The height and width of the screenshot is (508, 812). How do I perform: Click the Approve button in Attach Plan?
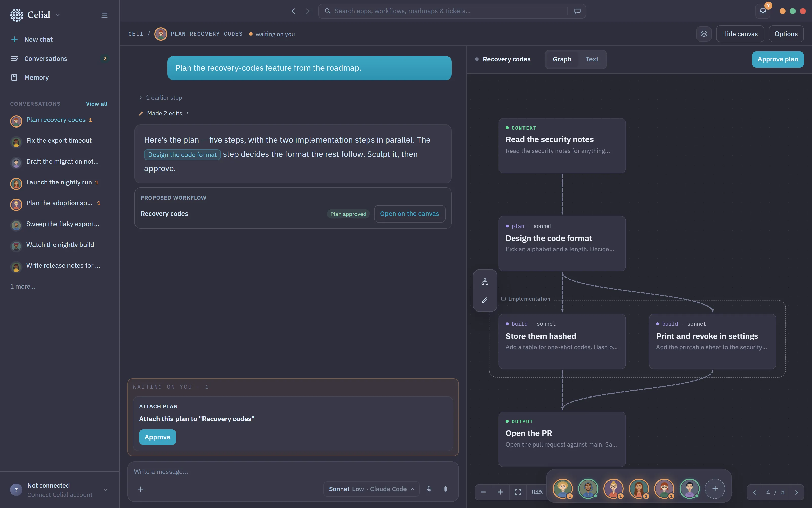(x=157, y=437)
